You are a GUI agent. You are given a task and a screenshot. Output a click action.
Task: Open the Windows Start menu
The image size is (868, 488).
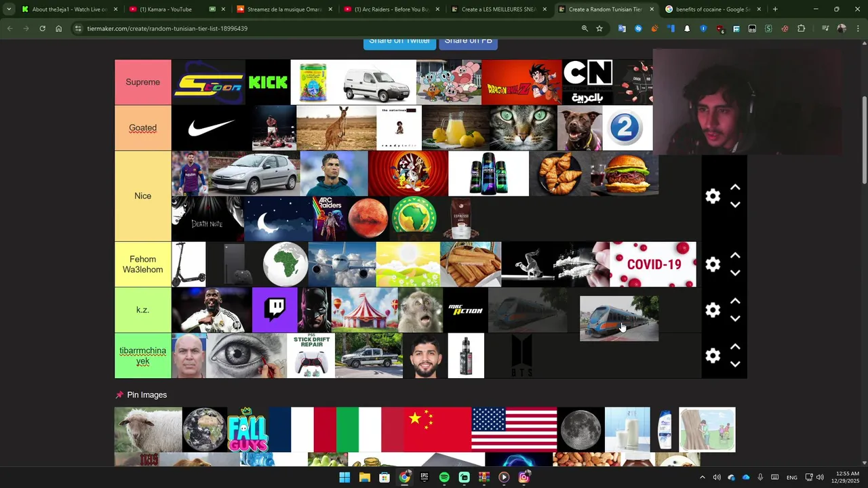point(344,477)
